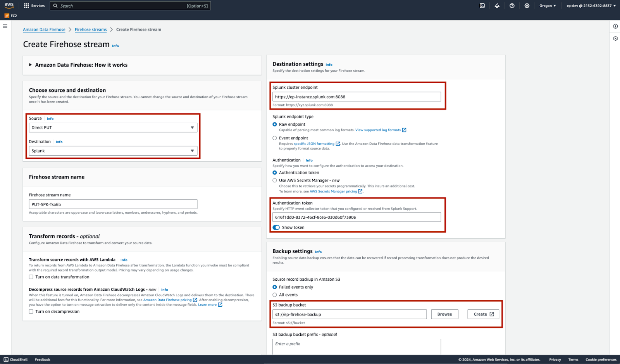Select Use AWS Secrets Manager option
The image size is (620, 364).
tap(275, 180)
